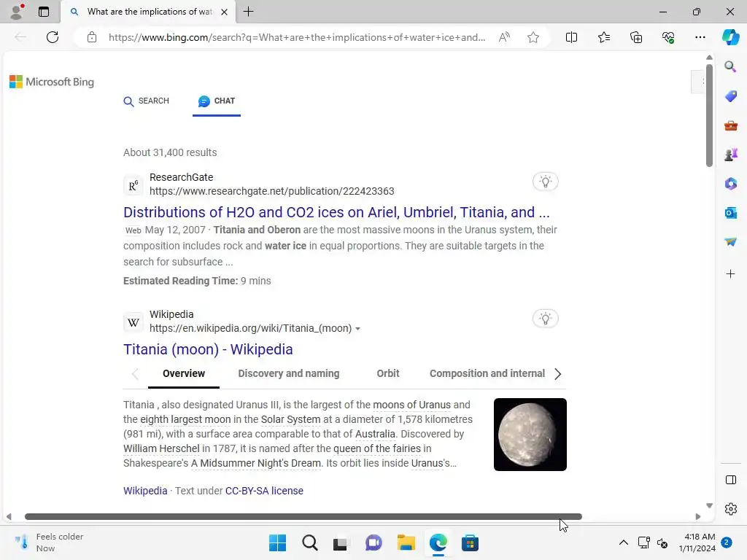Toggle the sidebar visibility icon
The height and width of the screenshot is (560, 747).
click(730, 480)
